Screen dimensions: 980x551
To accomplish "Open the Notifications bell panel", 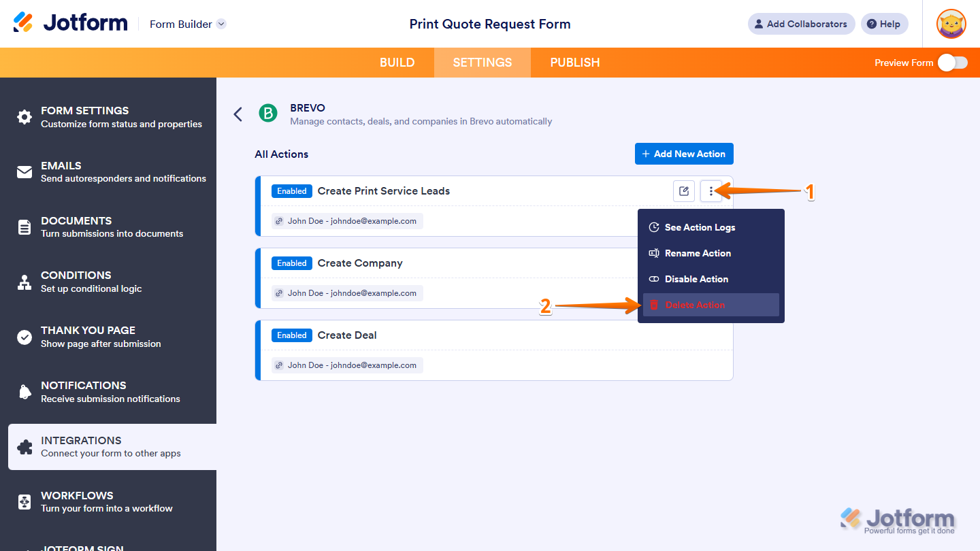I will pyautogui.click(x=24, y=391).
